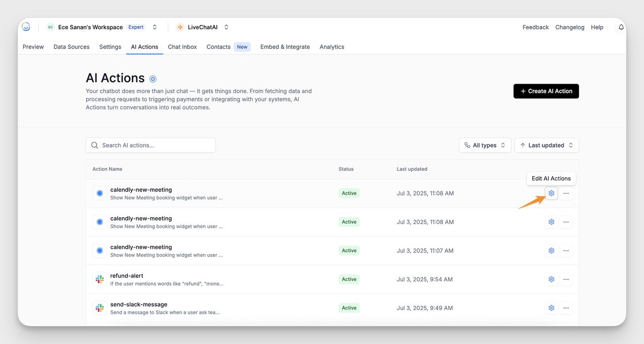Switch to Embed & Integrate tab
The image size is (644, 344).
(285, 47)
